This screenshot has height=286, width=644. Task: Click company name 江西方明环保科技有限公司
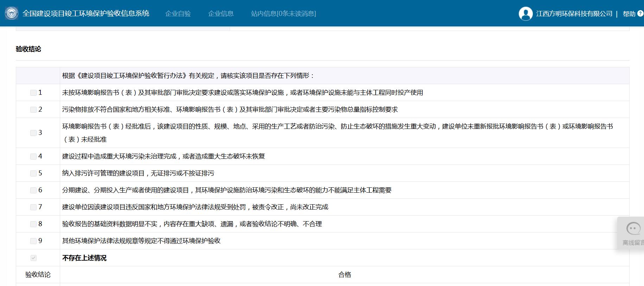click(x=574, y=14)
